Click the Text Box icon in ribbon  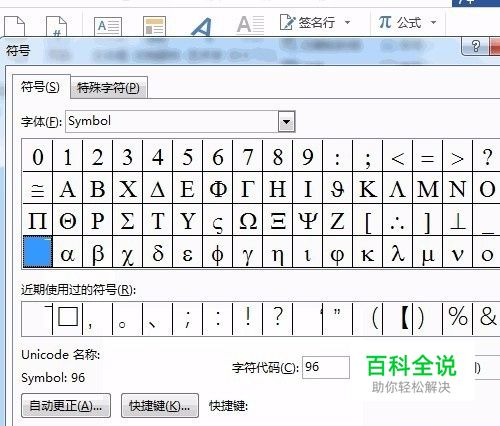tap(108, 27)
